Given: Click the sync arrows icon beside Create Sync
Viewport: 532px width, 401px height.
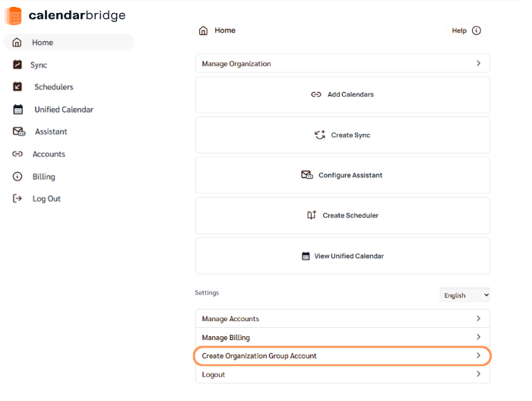Looking at the screenshot, I should 320,135.
